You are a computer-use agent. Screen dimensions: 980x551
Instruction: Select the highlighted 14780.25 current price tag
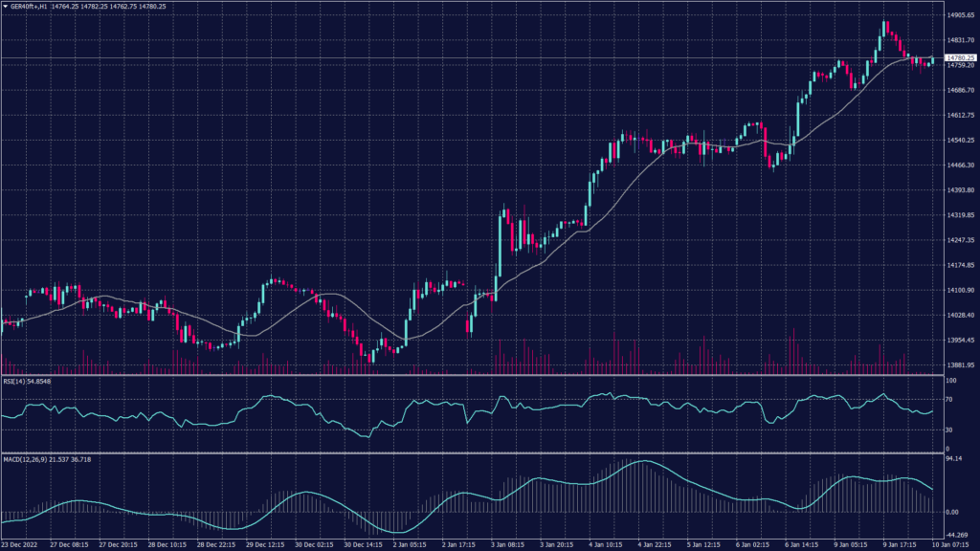pyautogui.click(x=955, y=58)
